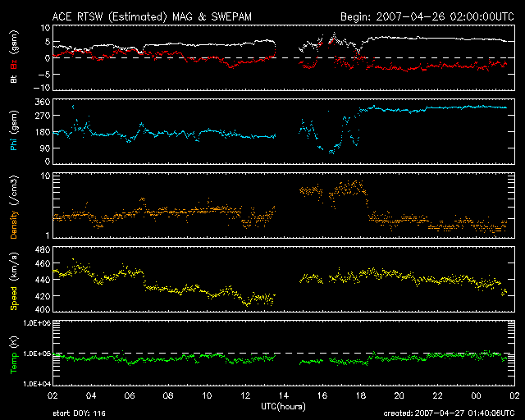Click the '12' hour label on time axis
The height and width of the screenshot is (420, 525).
click(x=245, y=395)
